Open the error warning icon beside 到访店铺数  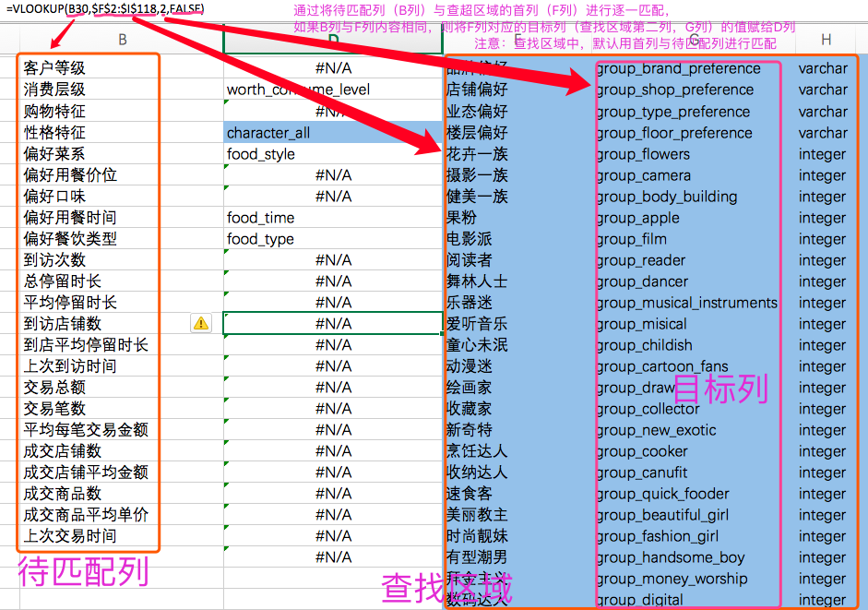point(201,323)
